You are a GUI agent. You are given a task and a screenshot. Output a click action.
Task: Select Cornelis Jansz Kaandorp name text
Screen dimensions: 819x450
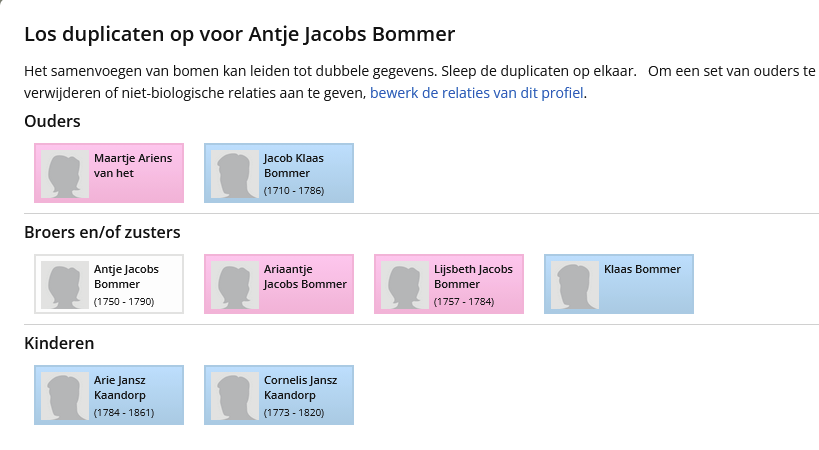300,387
